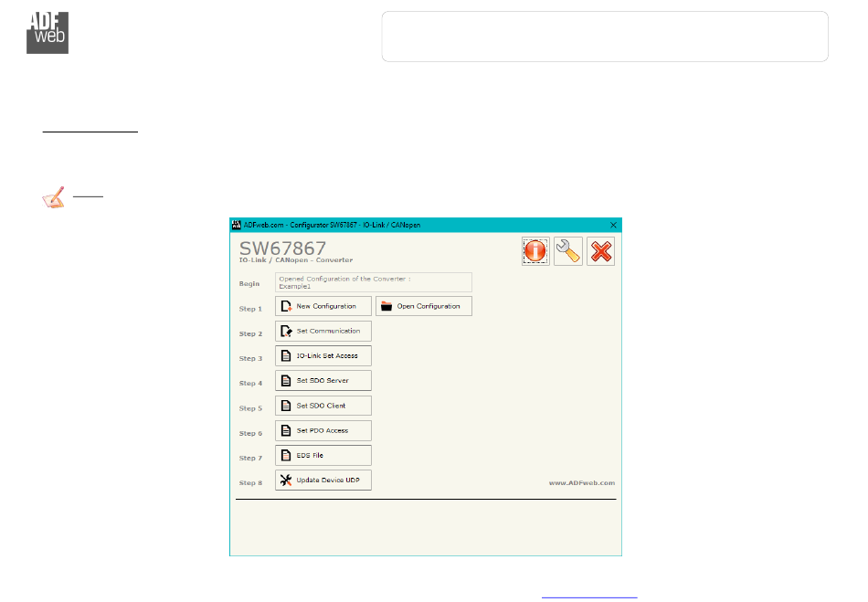Click the Opened Configuration text field
The width and height of the screenshot is (868, 602).
pyautogui.click(x=374, y=282)
